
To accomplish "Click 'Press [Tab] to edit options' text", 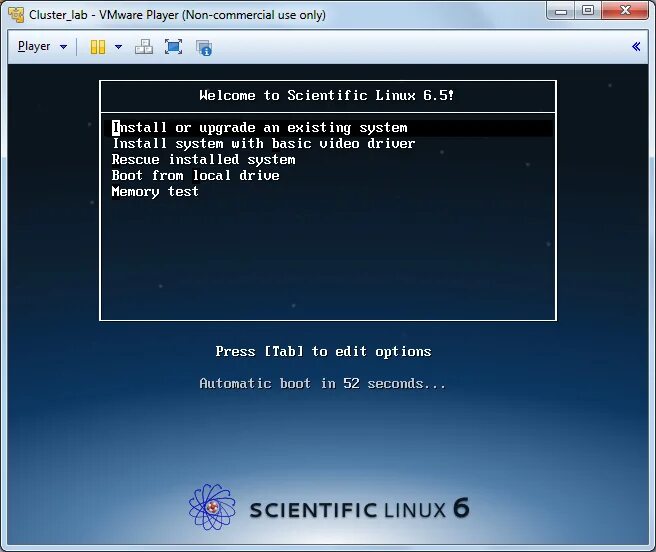I will (x=323, y=351).
